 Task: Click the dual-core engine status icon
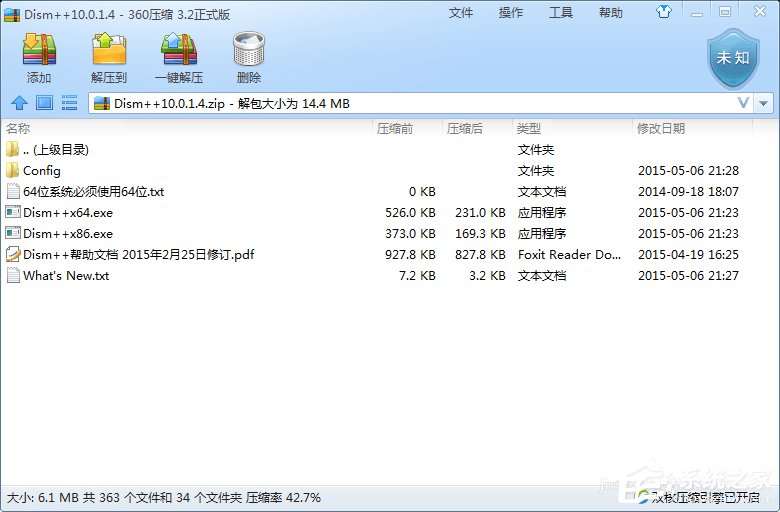[644, 496]
